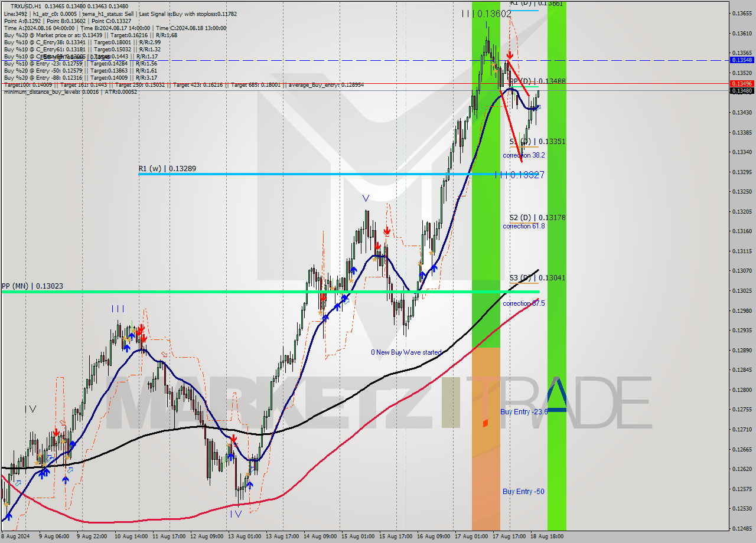Screen dimensions: 756x543
Task: Click '0 New Buy Wave started' annotation
Action: [x=406, y=352]
